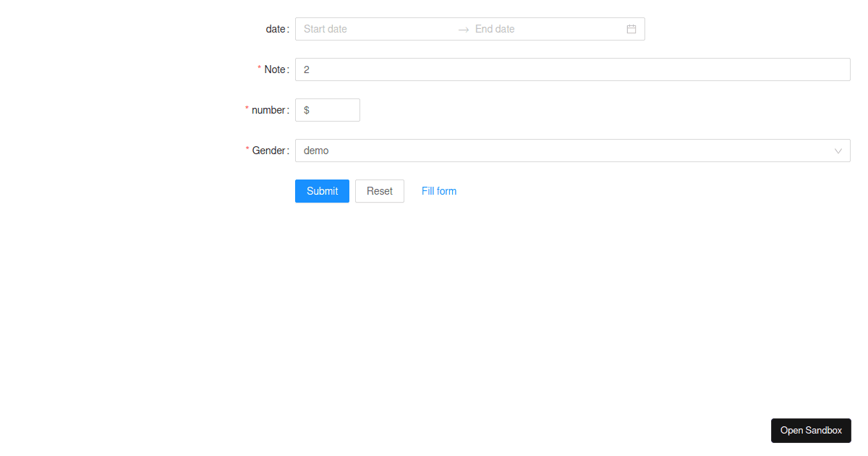Image resolution: width=868 pixels, height=456 pixels.
Task: Open the Start date selector
Action: pyautogui.click(x=347, y=29)
